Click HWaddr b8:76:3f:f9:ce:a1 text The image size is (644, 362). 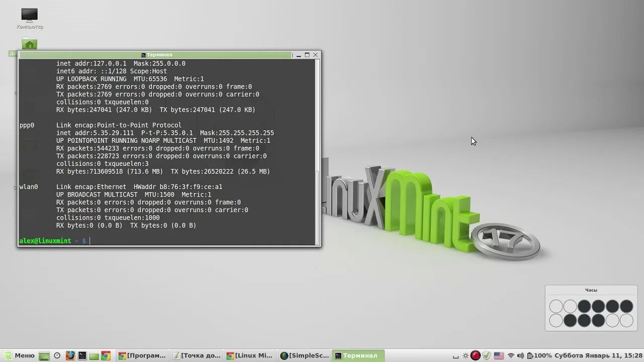(178, 187)
